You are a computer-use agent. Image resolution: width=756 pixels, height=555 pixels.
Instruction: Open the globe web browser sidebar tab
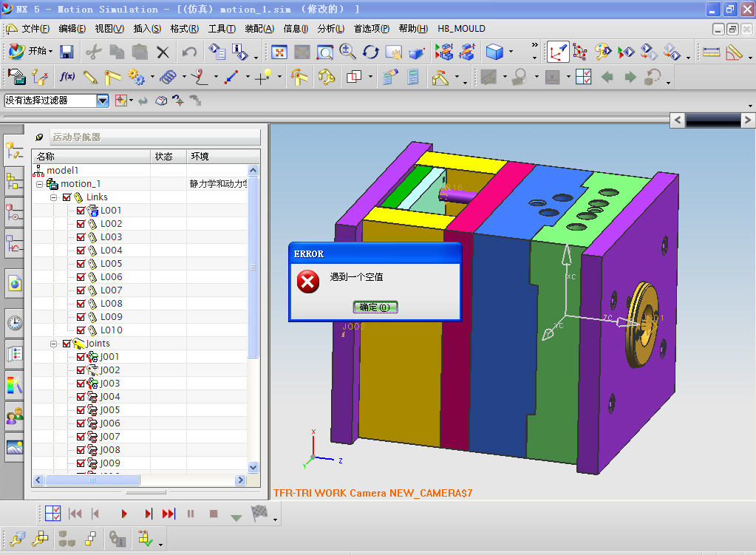pyautogui.click(x=15, y=284)
